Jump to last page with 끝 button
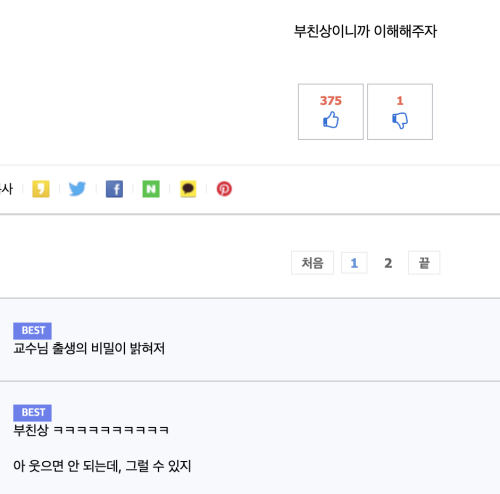This screenshot has height=494, width=500. click(x=424, y=263)
